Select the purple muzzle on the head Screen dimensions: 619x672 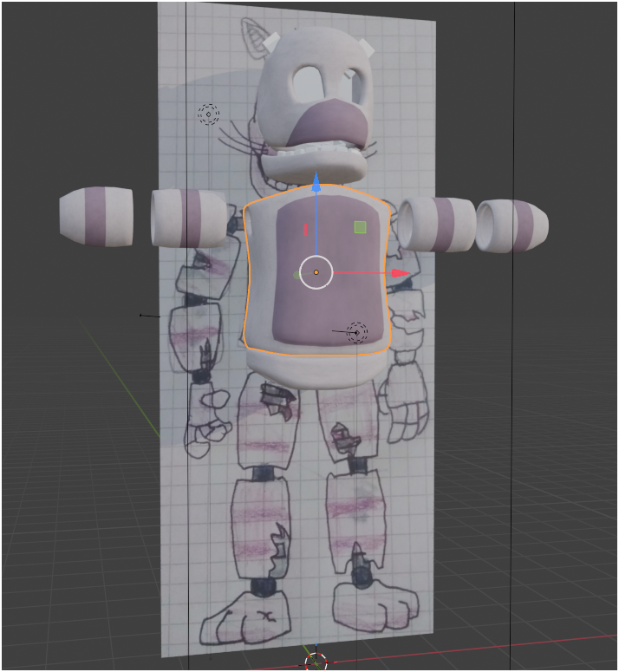pyautogui.click(x=329, y=124)
